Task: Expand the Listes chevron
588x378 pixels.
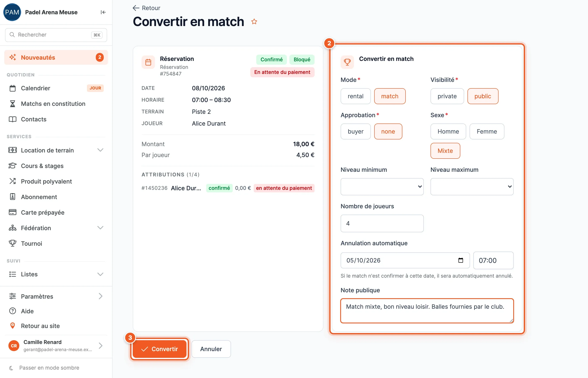Action: pyautogui.click(x=100, y=274)
